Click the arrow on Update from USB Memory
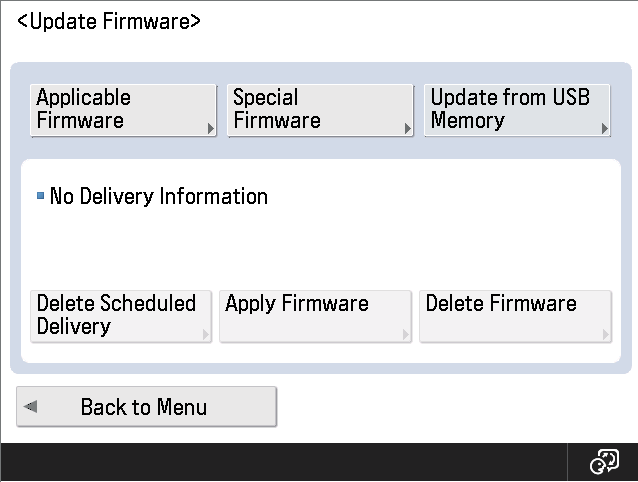This screenshot has height=482, width=638. point(604,129)
